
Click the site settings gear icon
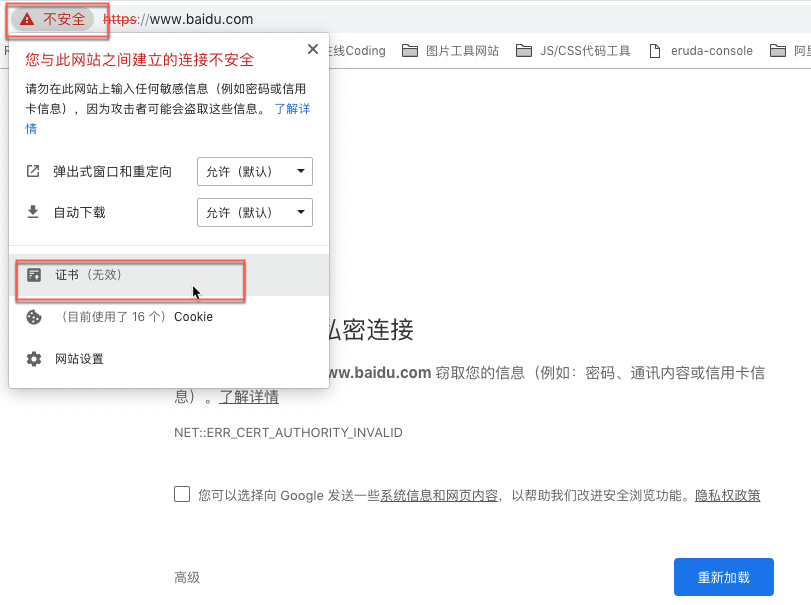[x=34, y=359]
